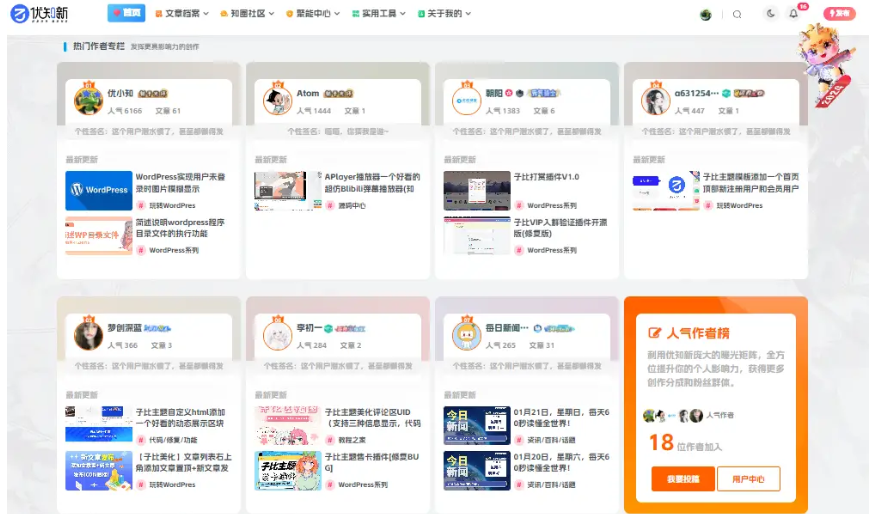This screenshot has height=514, width=869.
Task: Click the orange 我要投稿 button
Action: point(683,479)
